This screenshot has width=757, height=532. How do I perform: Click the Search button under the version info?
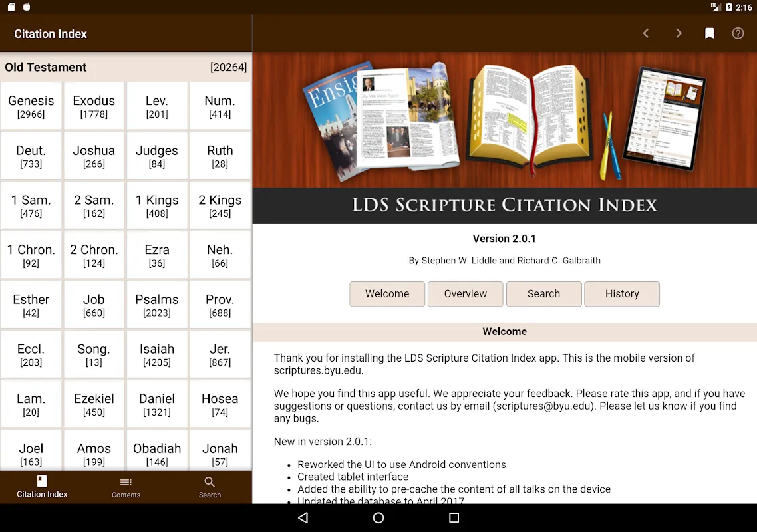(x=543, y=294)
